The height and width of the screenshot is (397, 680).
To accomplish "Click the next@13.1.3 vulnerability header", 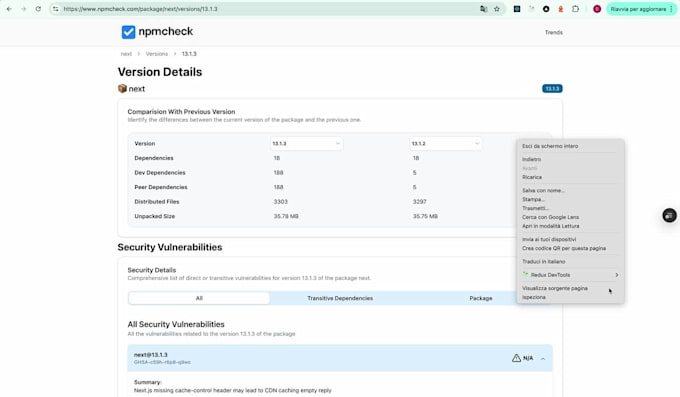I will 340,358.
